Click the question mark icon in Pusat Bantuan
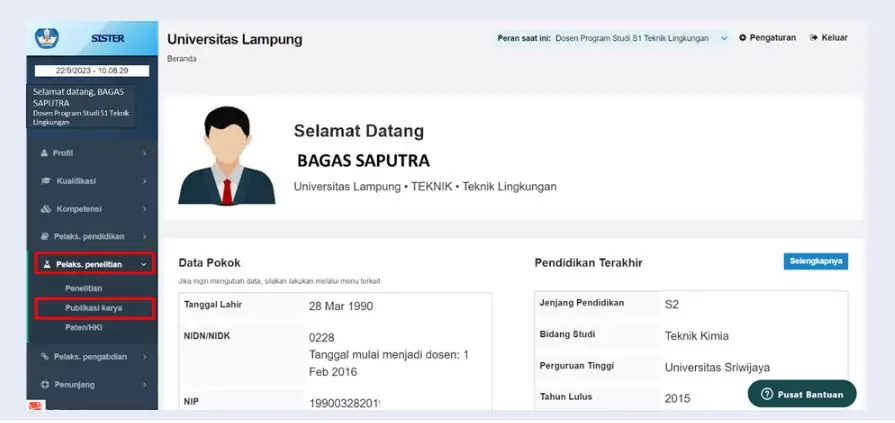The image size is (895, 423). (767, 394)
